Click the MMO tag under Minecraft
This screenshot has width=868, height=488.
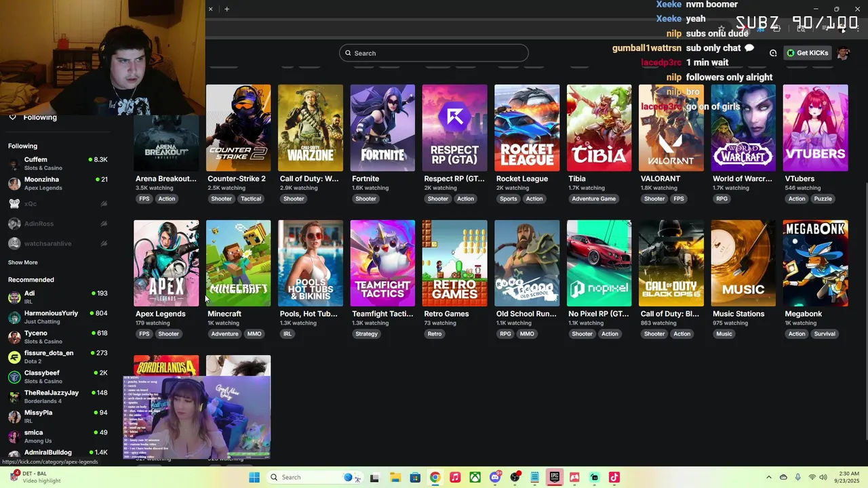pos(254,333)
